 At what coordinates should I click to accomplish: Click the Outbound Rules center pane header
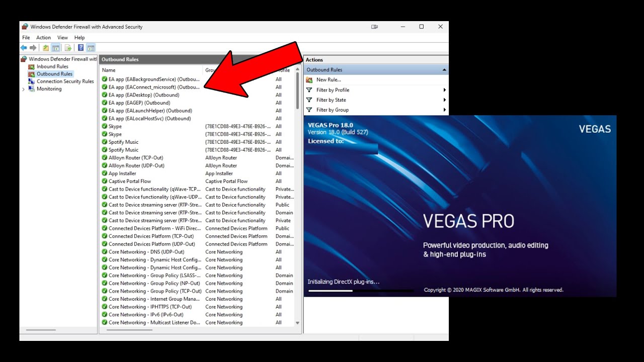coord(200,59)
